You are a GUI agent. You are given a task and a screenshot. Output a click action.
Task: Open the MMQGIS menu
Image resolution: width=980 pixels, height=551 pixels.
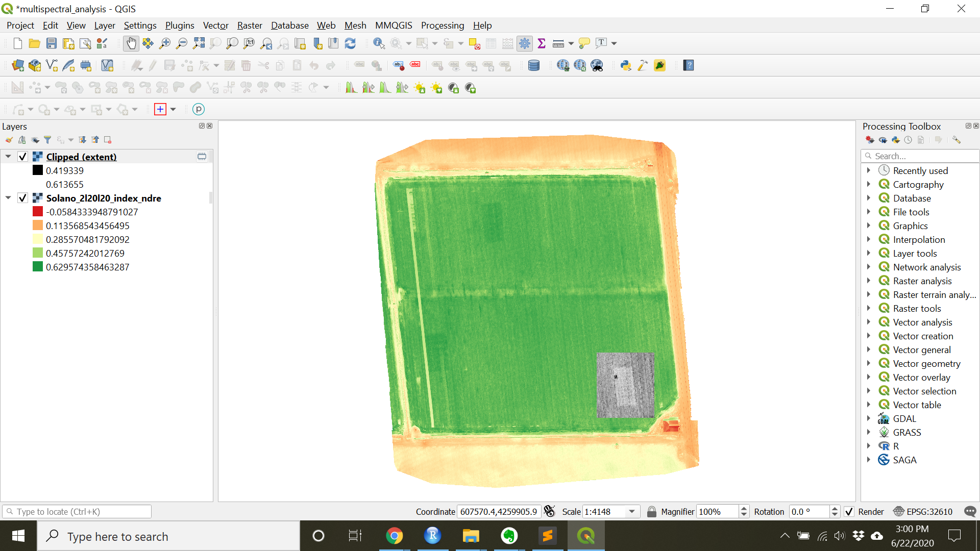(394, 26)
